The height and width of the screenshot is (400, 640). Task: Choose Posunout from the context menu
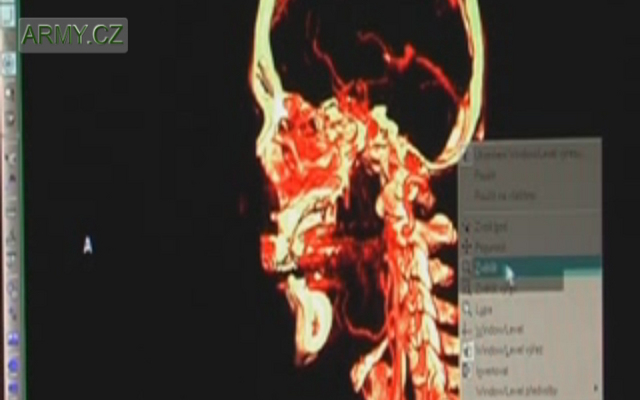pos(492,246)
